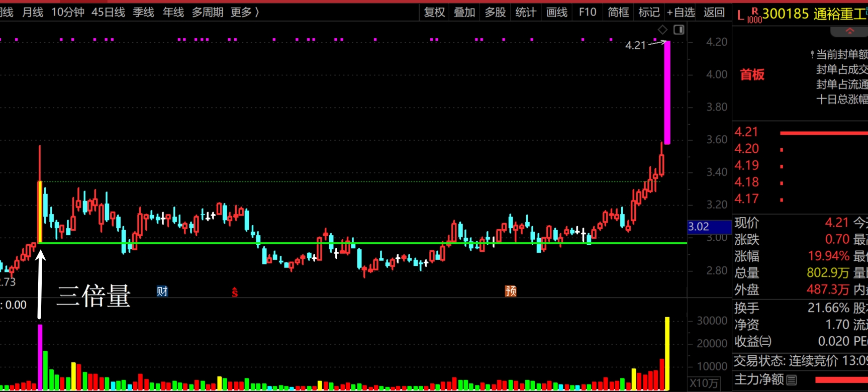Expand the 更多 period options
Image resolution: width=868 pixels, height=392 pixels.
click(x=245, y=12)
